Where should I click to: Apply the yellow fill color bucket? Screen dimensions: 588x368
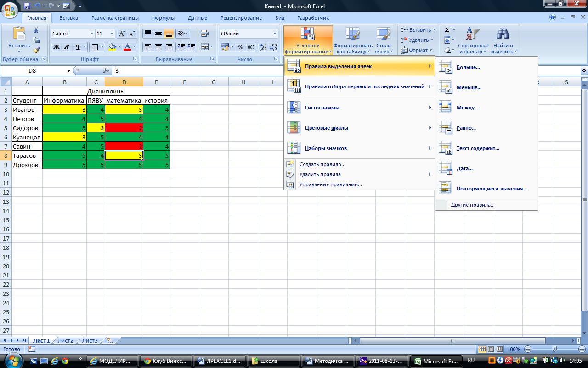click(112, 47)
